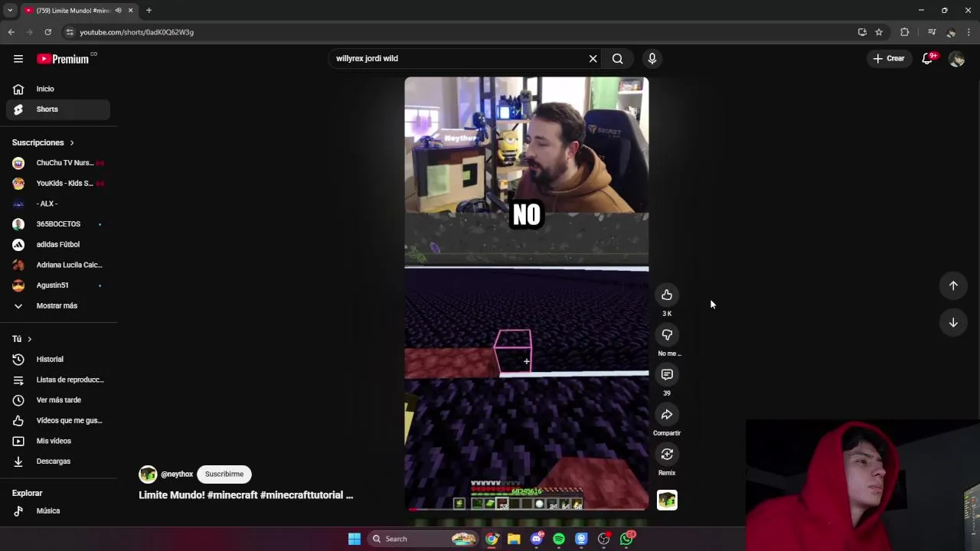980x551 pixels.
Task: Install app icon in address bar
Action: coord(862,32)
